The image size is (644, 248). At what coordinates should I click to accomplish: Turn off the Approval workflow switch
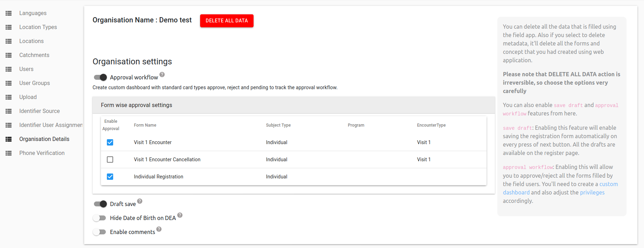tap(100, 77)
